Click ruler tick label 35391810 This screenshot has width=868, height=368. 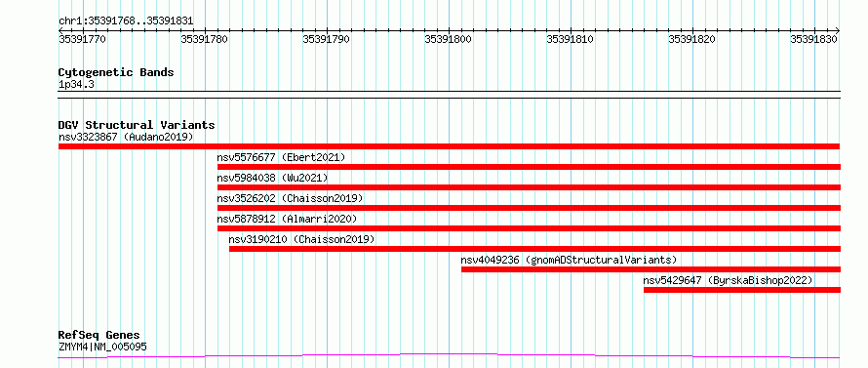571,39
